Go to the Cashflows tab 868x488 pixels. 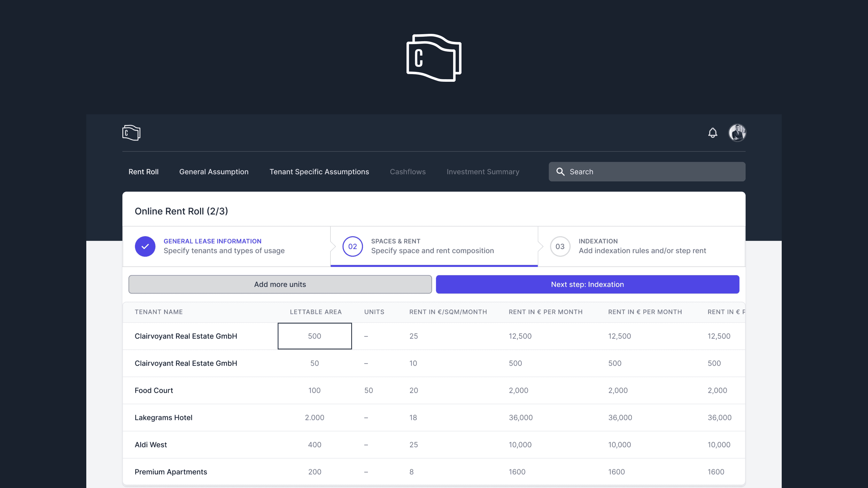pyautogui.click(x=408, y=172)
